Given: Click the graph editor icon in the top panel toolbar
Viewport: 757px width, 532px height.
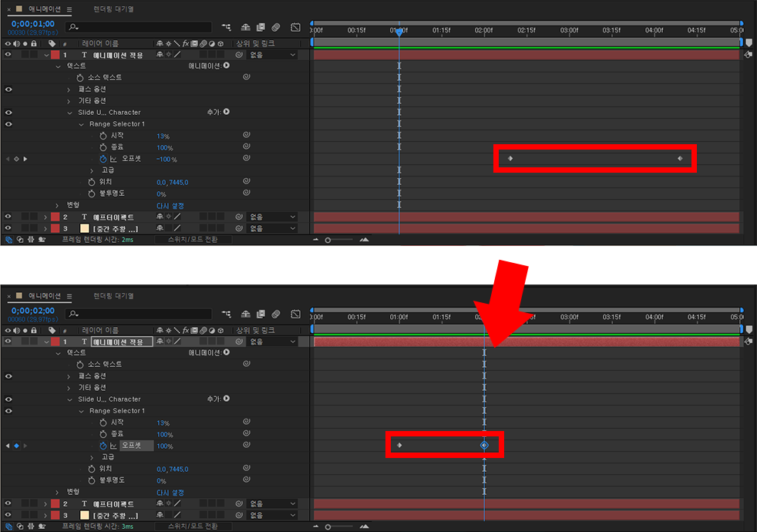Looking at the screenshot, I should 295,28.
